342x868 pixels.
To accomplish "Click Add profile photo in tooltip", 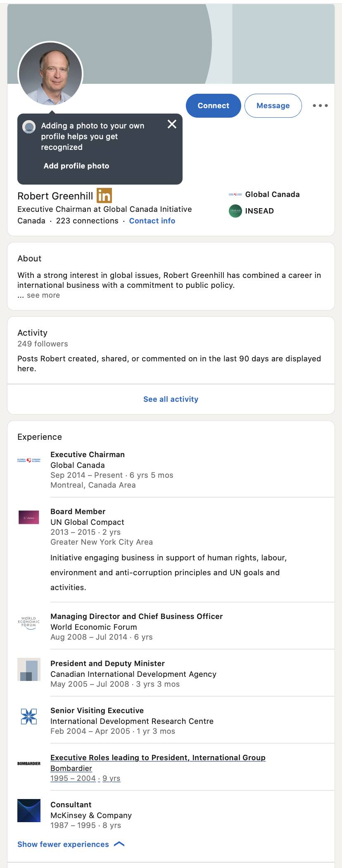I will pyautogui.click(x=76, y=166).
